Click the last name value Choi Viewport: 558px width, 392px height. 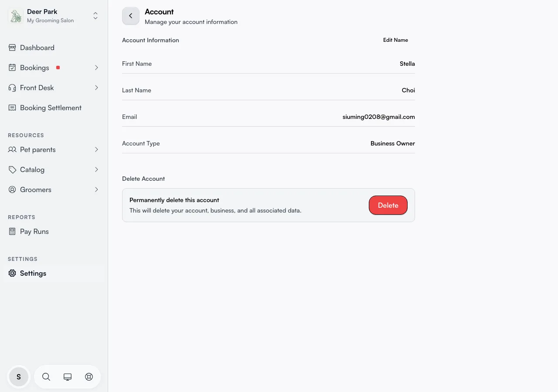tap(408, 90)
